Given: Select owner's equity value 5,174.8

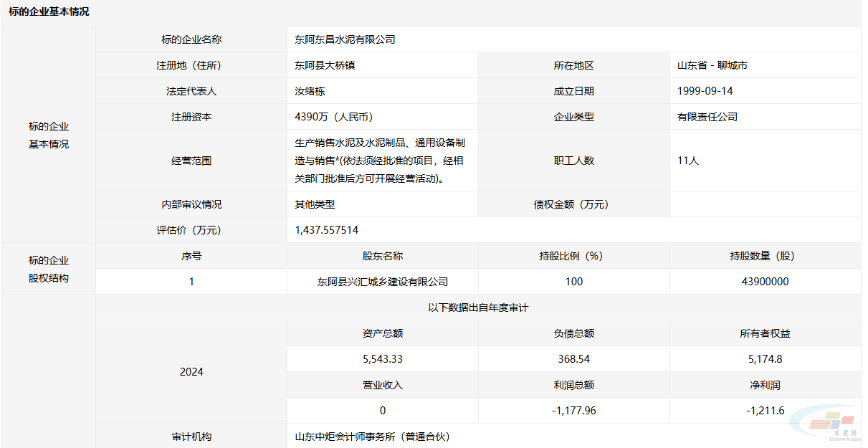Looking at the screenshot, I should coord(766,359).
